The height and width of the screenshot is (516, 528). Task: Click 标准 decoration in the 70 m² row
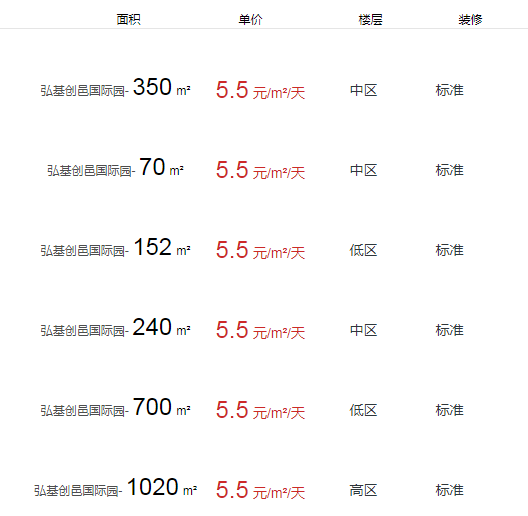pyautogui.click(x=450, y=170)
